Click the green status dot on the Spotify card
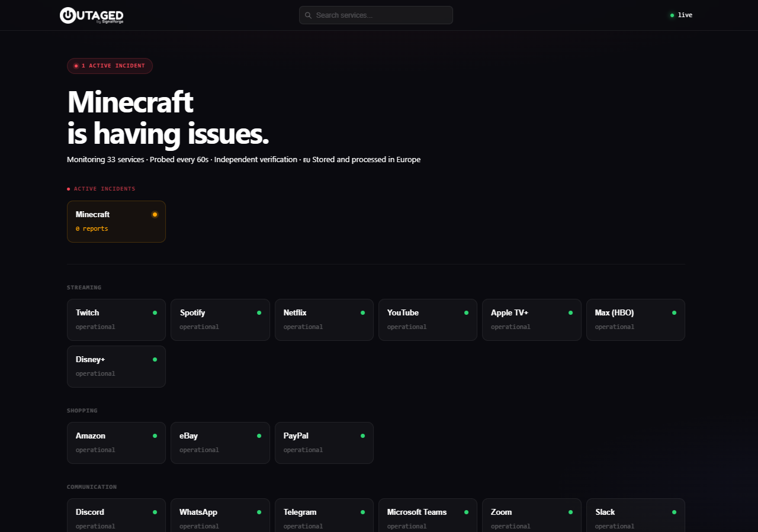This screenshot has width=758, height=532. 259,312
